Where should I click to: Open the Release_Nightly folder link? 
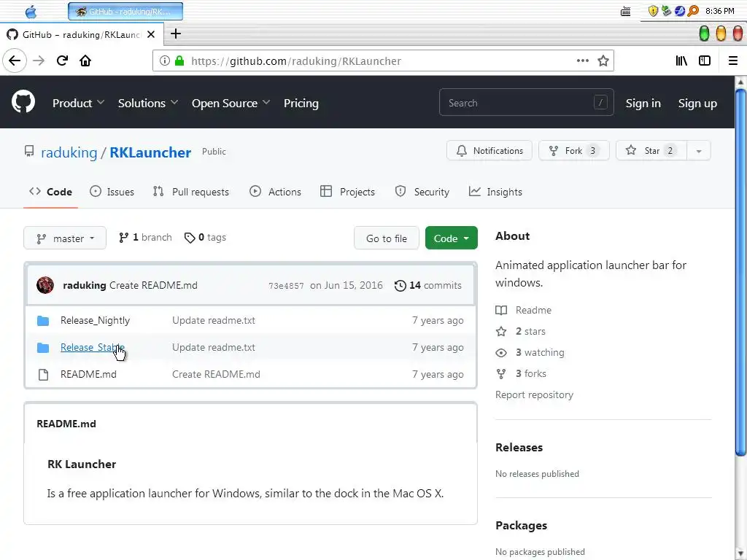[x=96, y=321]
